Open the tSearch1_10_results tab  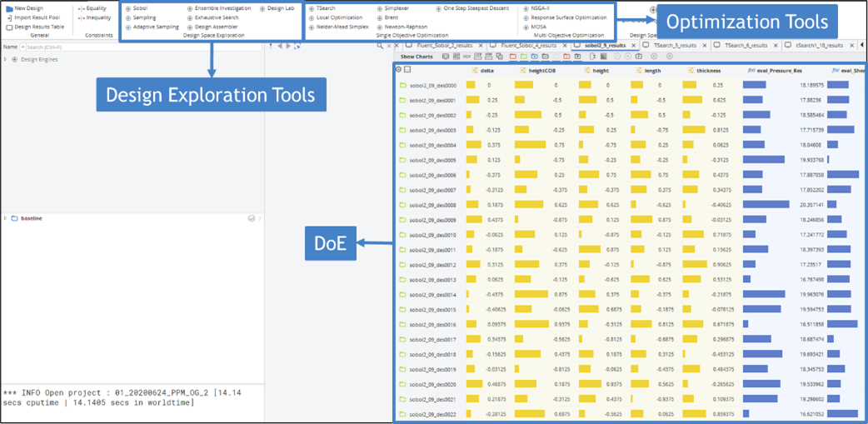819,45
